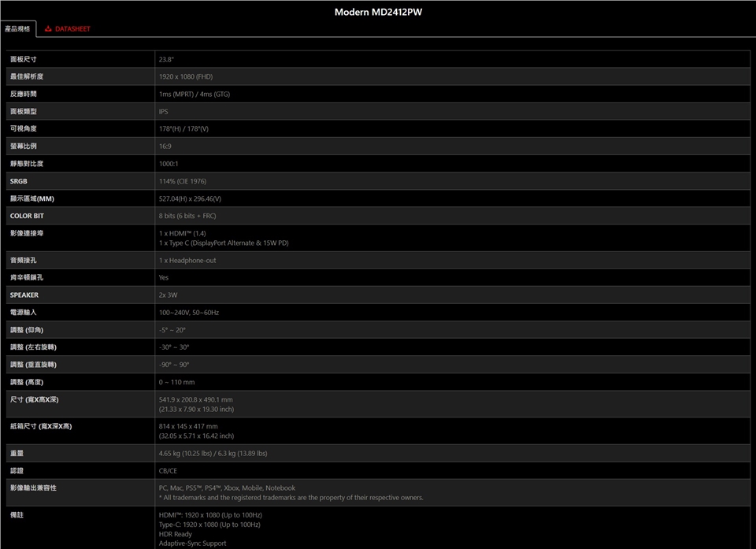Viewport: 756px width, 549px height.
Task: Select the 1 x Headphone-out value
Action: 187,260
